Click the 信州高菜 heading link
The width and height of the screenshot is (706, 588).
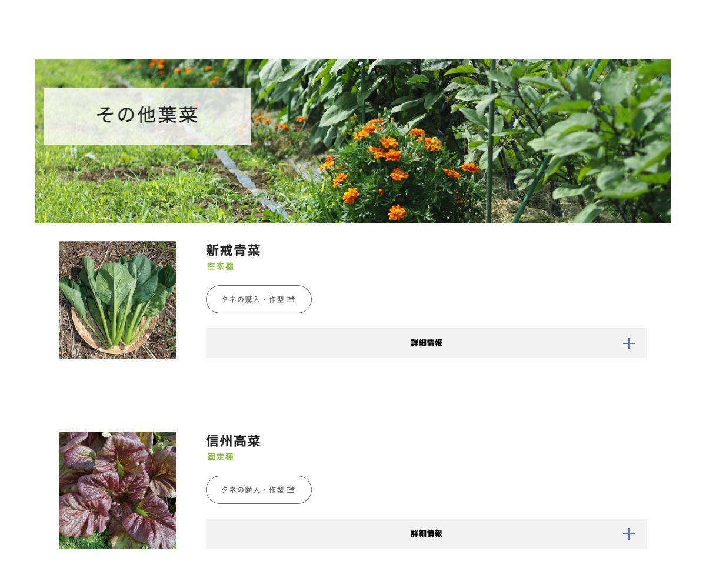(x=233, y=441)
